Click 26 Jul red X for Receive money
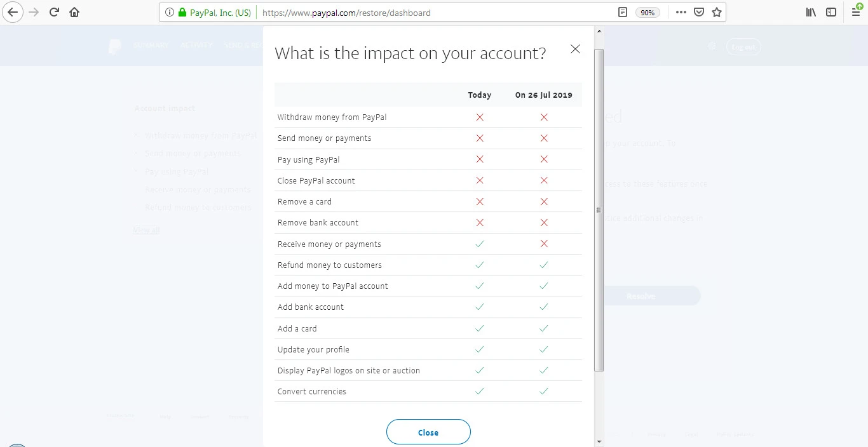 coord(544,244)
